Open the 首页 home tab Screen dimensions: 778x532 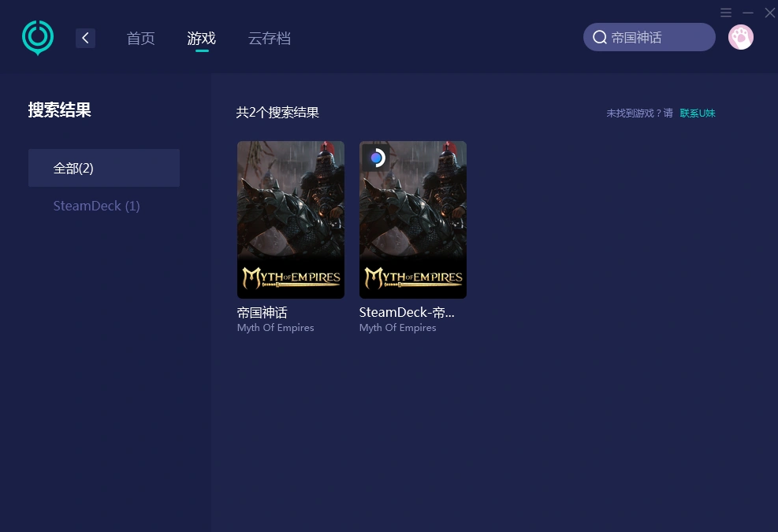(141, 38)
